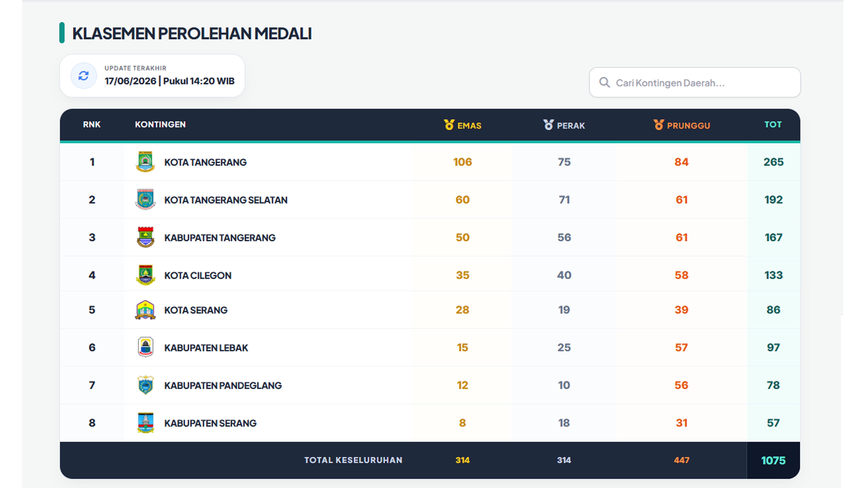Click silver count 18 for Kabupaten Serang
This screenshot has height=488, width=868.
[x=564, y=423]
